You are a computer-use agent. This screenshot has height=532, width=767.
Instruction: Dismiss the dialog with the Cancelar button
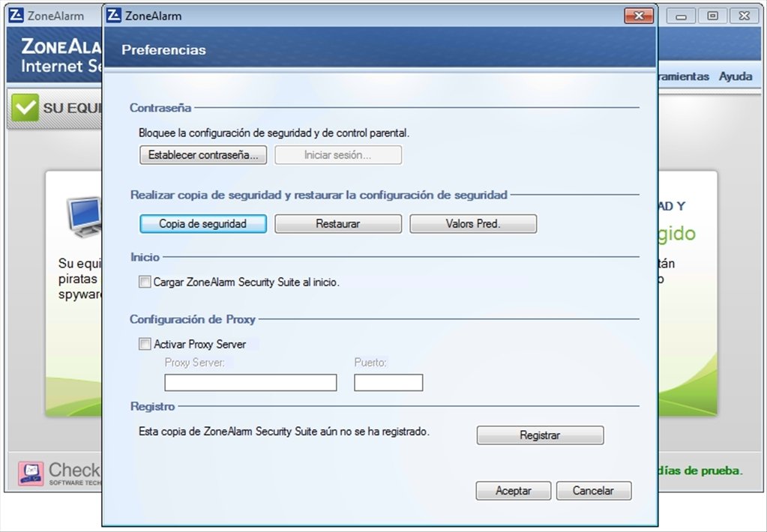point(594,491)
